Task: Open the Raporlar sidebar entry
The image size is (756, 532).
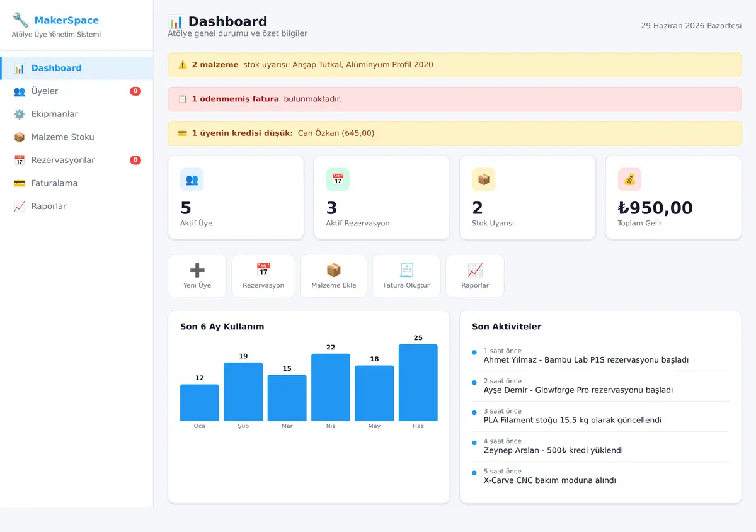Action: (76, 206)
